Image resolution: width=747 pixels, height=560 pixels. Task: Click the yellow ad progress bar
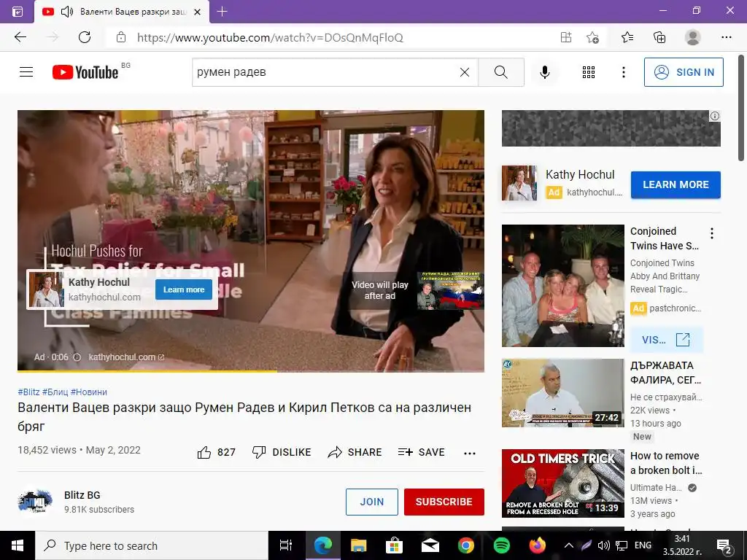[x=147, y=370]
